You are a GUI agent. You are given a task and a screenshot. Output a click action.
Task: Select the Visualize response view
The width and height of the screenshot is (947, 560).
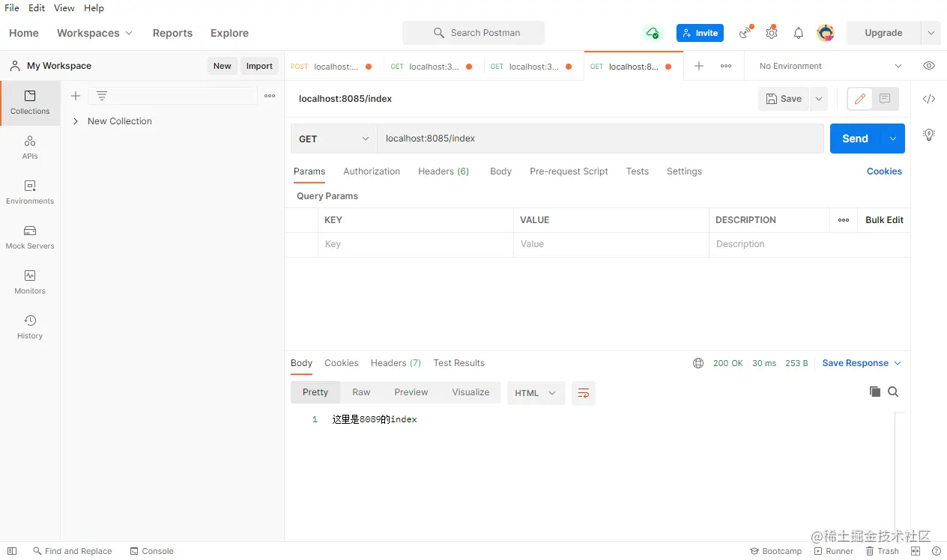[471, 392]
